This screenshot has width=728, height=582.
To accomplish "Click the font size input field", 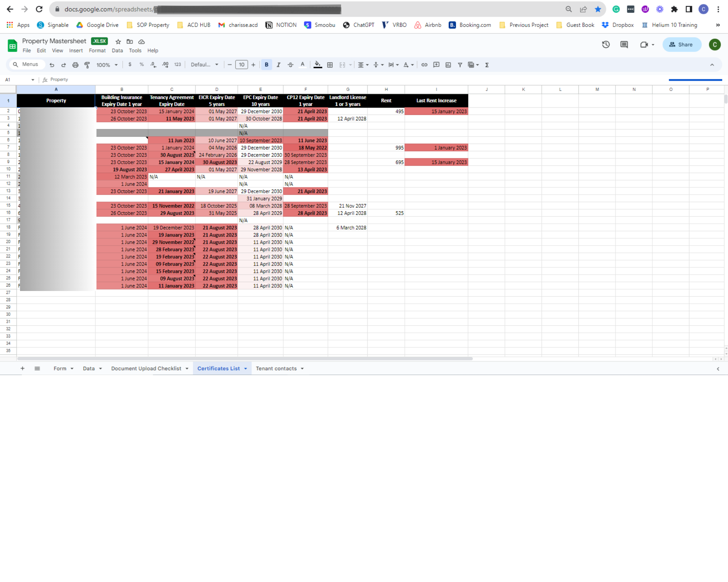I will pyautogui.click(x=241, y=65).
